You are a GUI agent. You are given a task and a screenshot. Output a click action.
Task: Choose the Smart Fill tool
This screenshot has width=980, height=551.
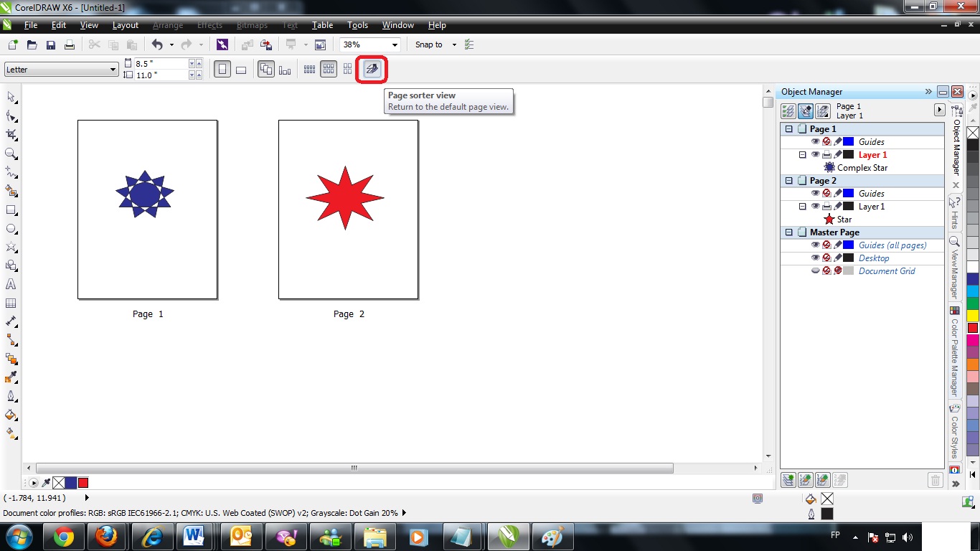[x=10, y=191]
